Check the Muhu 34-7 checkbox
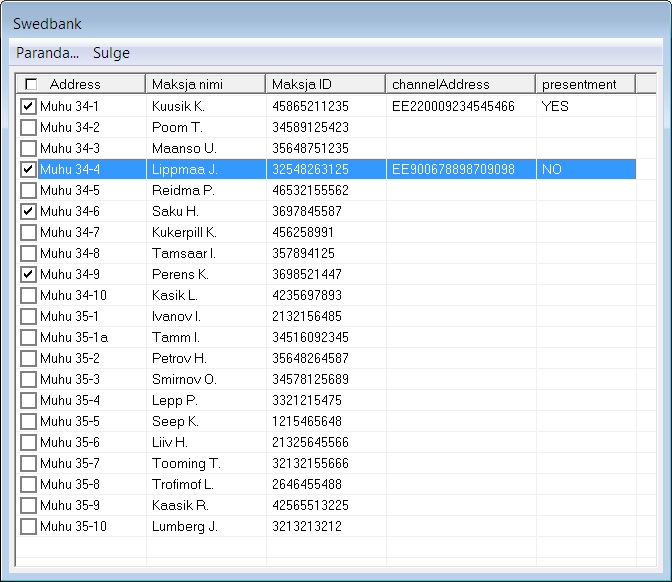 (x=28, y=232)
